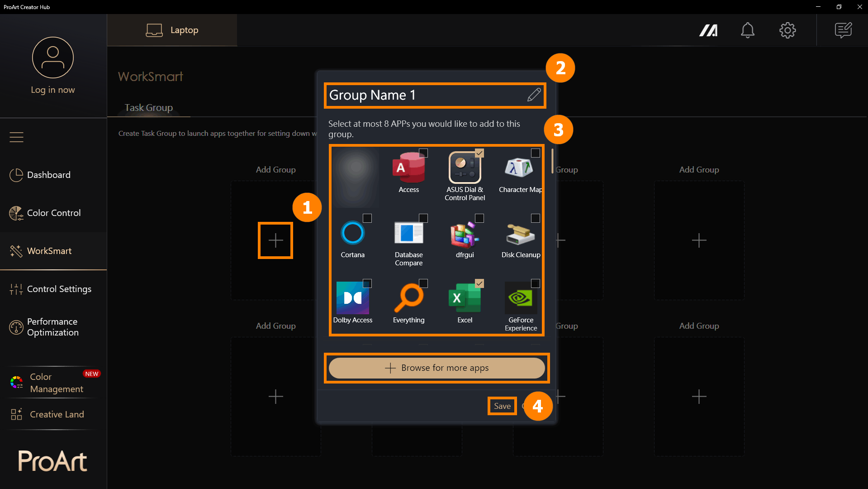Open Creative Land in the sidebar
The image size is (868, 489).
[53, 414]
